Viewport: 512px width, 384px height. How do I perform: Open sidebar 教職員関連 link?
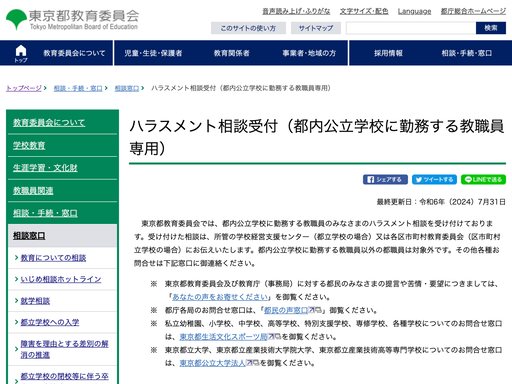tap(33, 190)
